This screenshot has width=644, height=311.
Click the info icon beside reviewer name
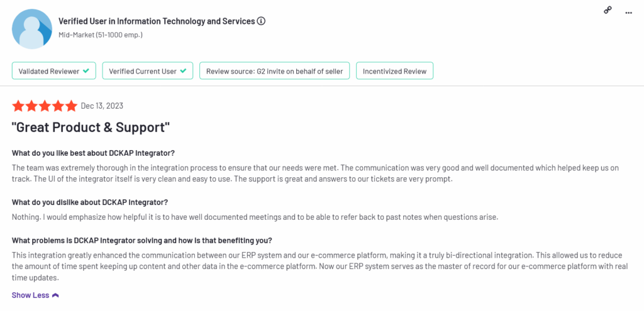coord(261,21)
